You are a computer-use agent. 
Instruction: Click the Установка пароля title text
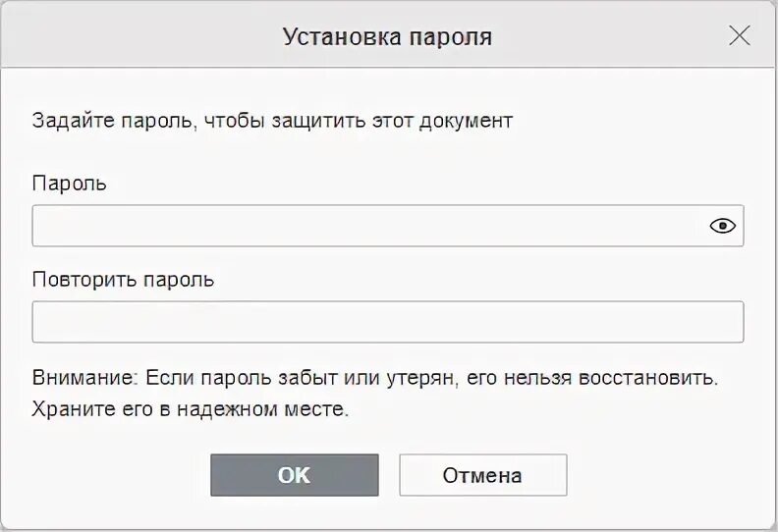click(x=387, y=37)
